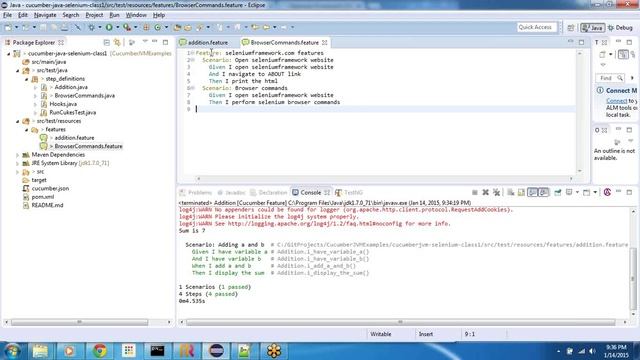Open Chrome from the taskbar
The height and width of the screenshot is (360, 640).
tap(100, 351)
